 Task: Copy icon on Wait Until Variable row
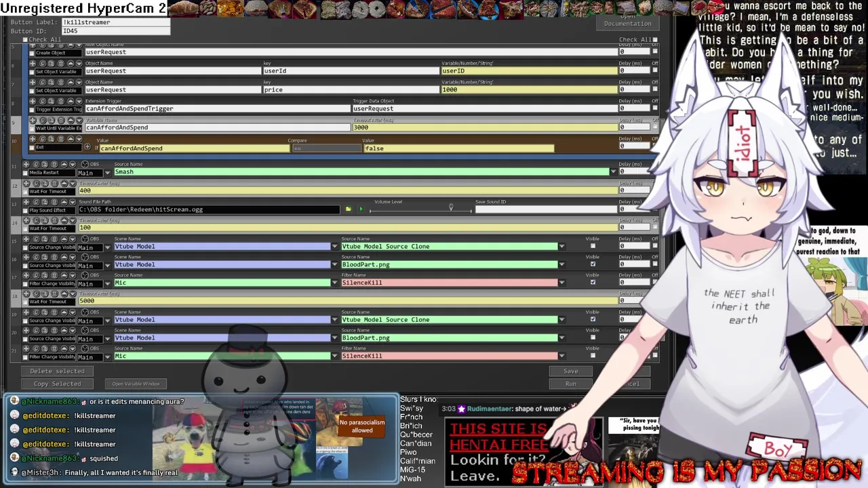[43, 120]
